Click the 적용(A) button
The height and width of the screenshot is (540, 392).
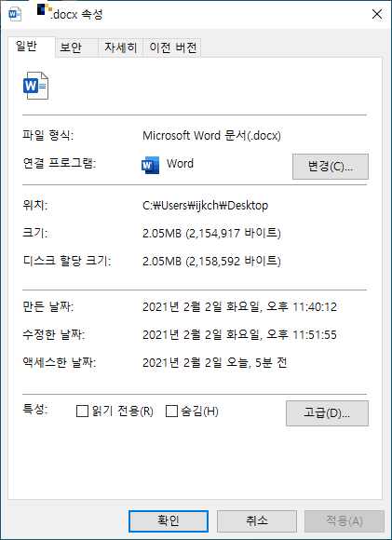pyautogui.click(x=345, y=521)
